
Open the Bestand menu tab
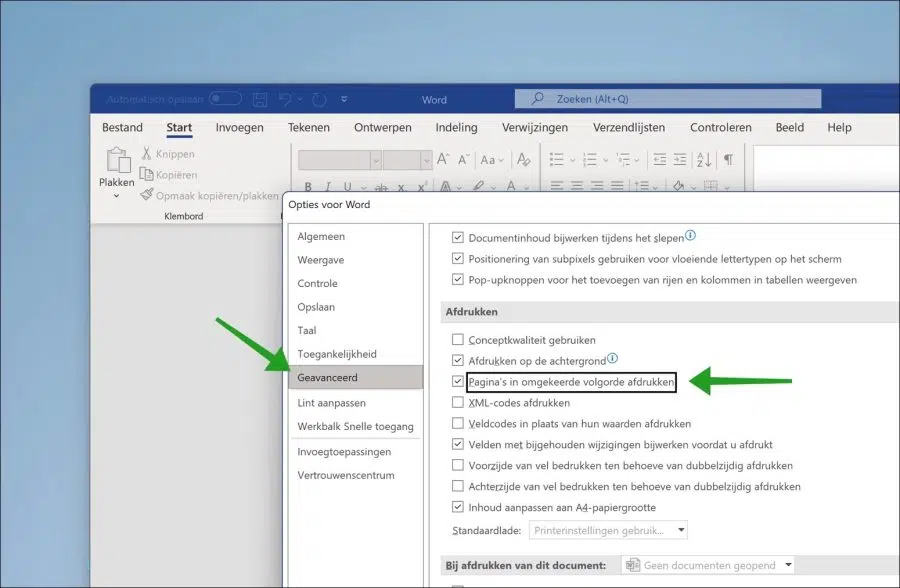pyautogui.click(x=122, y=127)
